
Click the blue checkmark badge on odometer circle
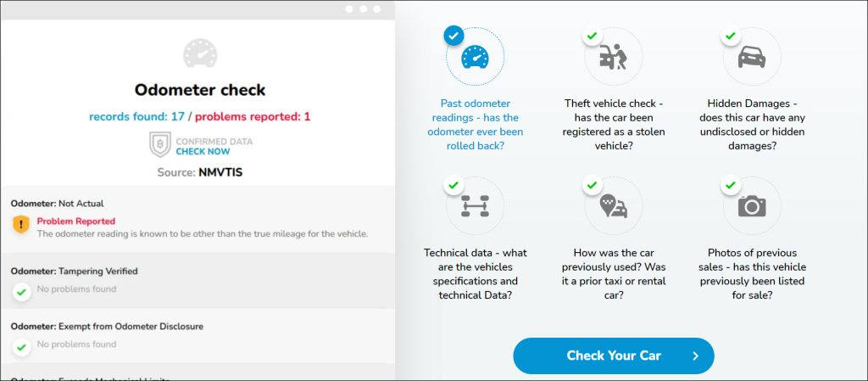pos(454,36)
